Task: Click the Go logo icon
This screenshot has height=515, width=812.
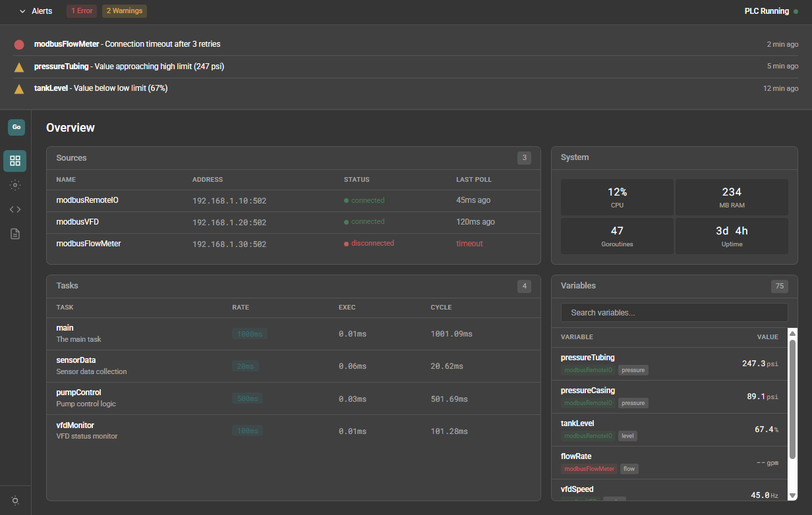Action: (16, 127)
